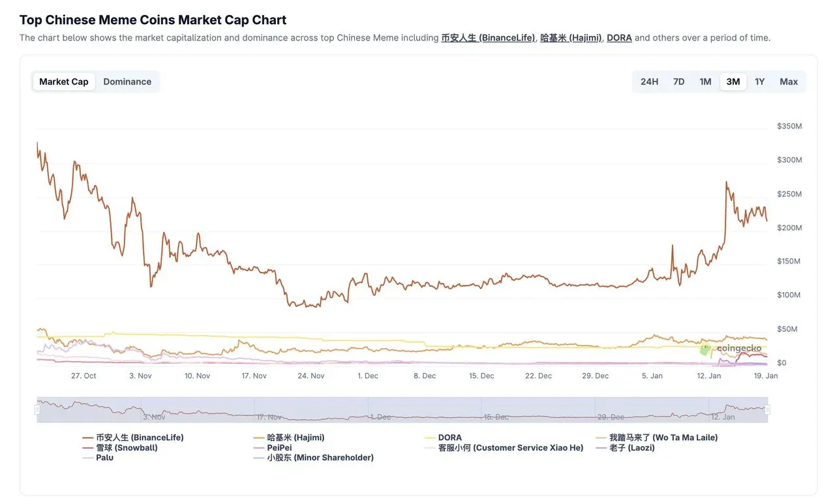The width and height of the screenshot is (835, 504).
Task: Select the 1Y time range
Action: 759,81
